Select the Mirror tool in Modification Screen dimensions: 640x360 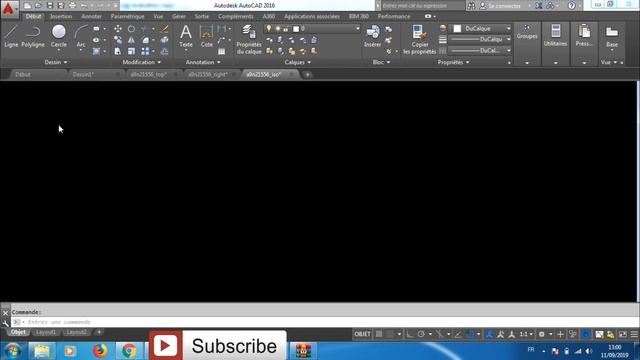pos(131,40)
